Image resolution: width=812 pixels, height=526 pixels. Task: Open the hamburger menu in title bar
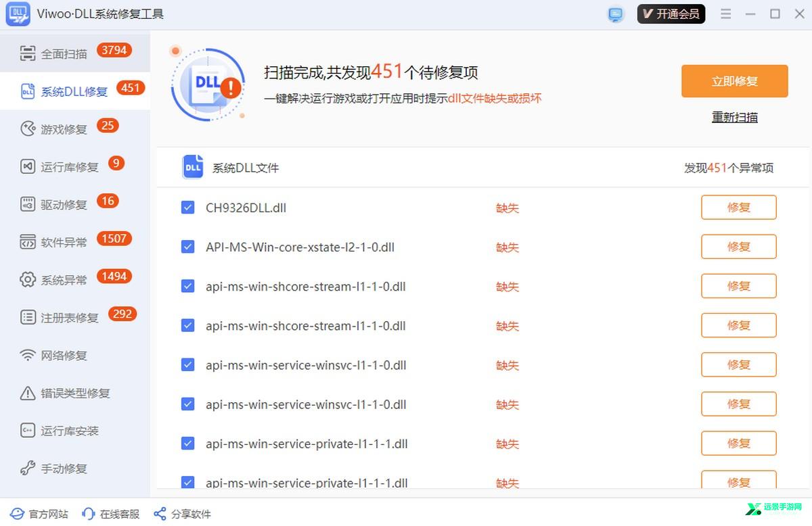tap(725, 14)
